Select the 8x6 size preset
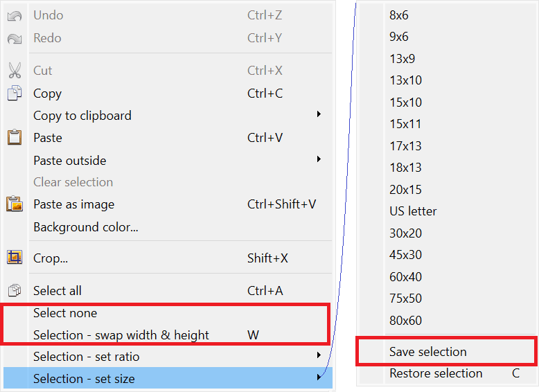 [399, 15]
